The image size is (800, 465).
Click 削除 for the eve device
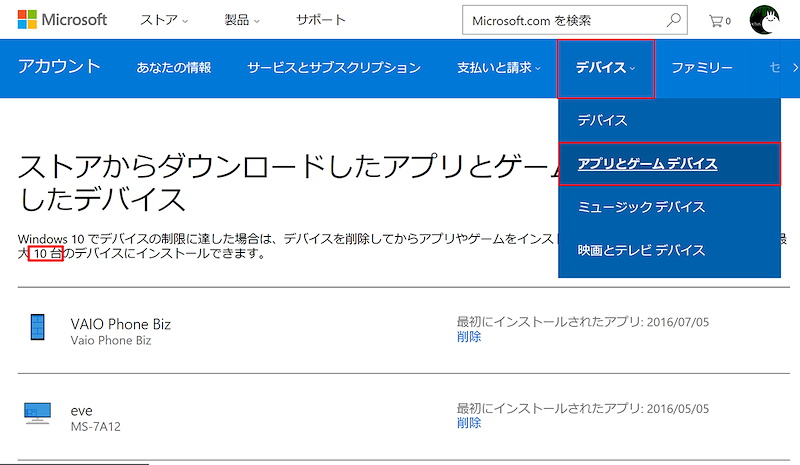click(x=469, y=423)
